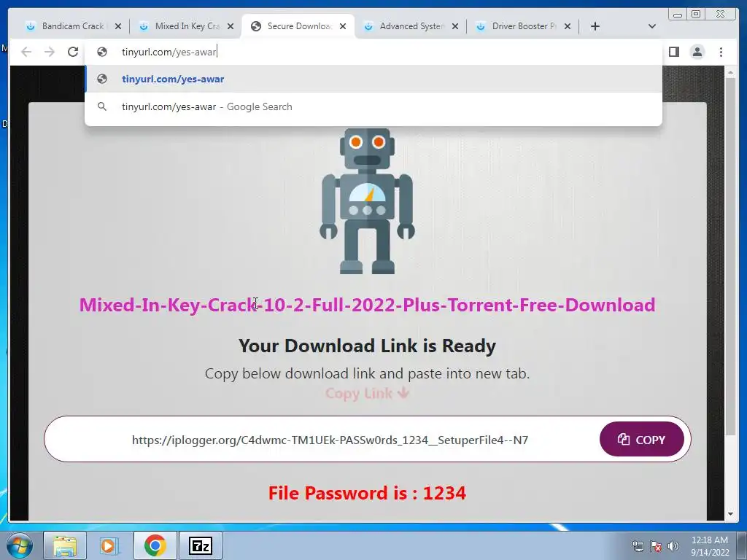
Task: Close the Mixed In Key Crack tab
Action: point(231,26)
